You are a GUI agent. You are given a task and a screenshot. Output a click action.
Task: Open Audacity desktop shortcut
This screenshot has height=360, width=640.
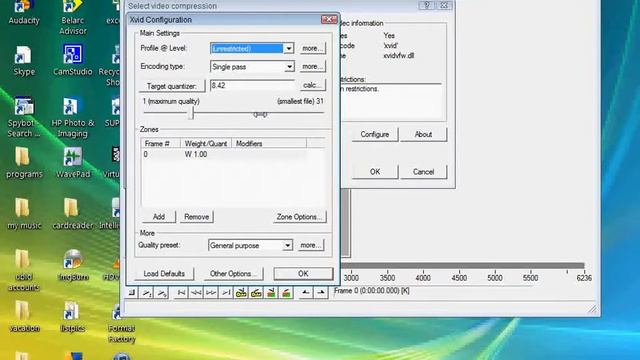pos(24,13)
